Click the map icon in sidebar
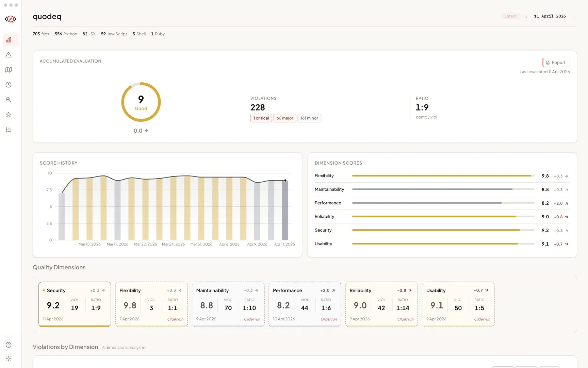Image resolution: width=588 pixels, height=368 pixels. (9, 70)
